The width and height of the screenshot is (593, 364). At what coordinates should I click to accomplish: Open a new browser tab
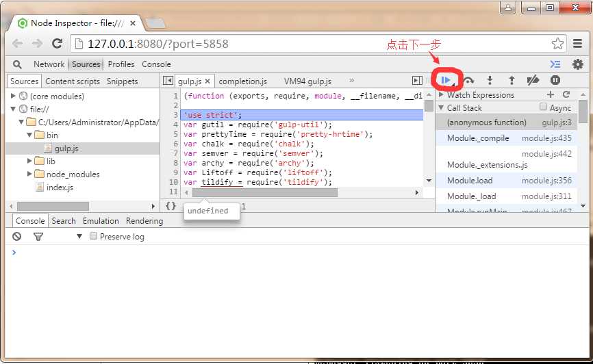(156, 23)
